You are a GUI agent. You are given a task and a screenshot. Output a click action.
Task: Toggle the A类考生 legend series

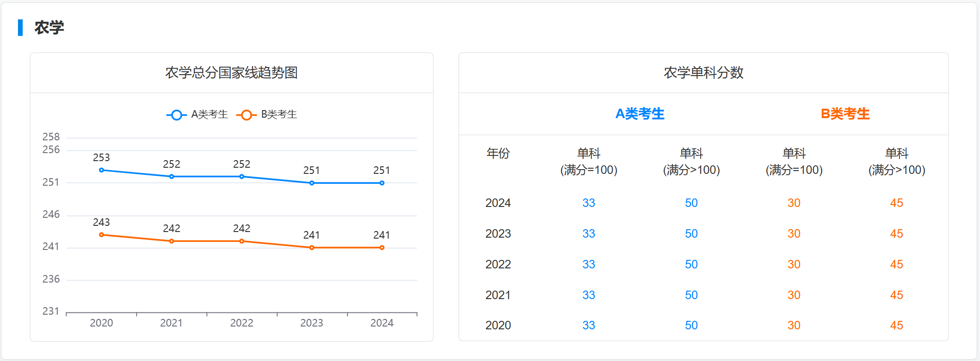[209, 114]
